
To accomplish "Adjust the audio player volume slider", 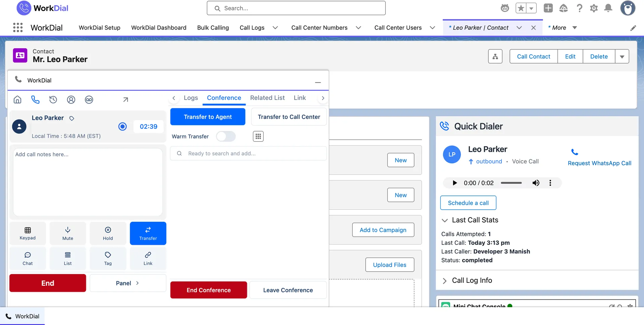I will 511,183.
